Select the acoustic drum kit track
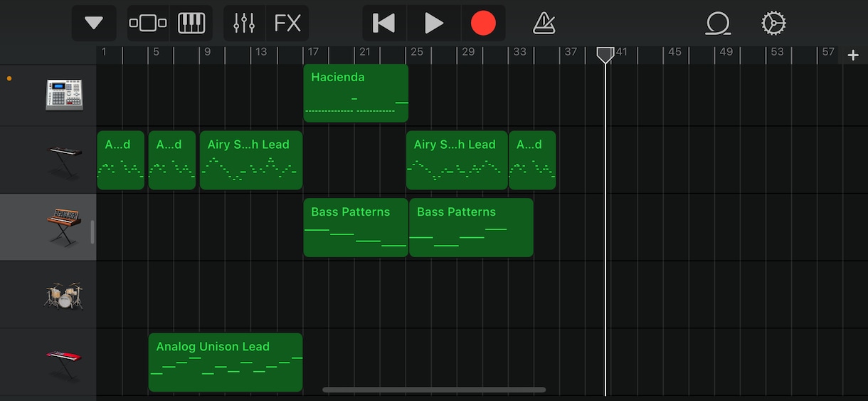The width and height of the screenshot is (868, 401). [x=64, y=296]
